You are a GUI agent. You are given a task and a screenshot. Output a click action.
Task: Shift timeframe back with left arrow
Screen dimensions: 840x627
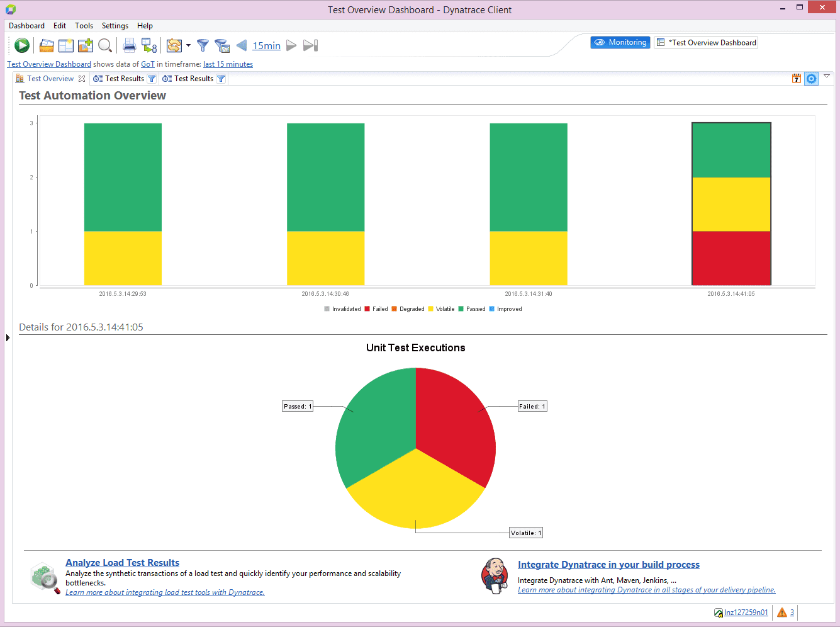click(242, 45)
